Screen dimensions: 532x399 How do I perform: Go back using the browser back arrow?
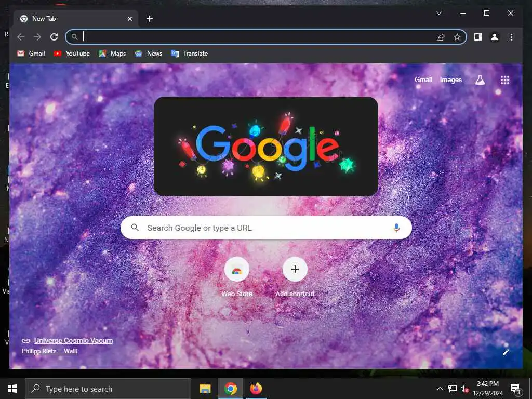tap(21, 37)
